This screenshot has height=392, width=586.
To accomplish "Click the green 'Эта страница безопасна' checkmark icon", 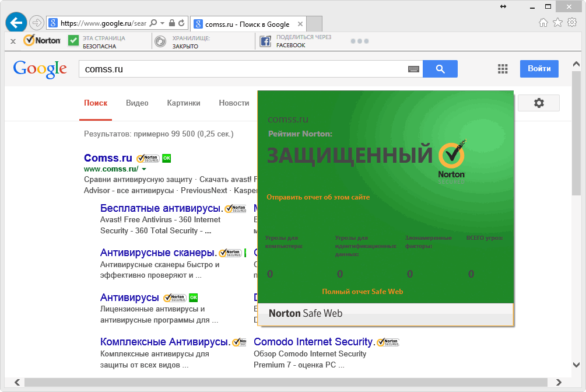I will tap(73, 40).
